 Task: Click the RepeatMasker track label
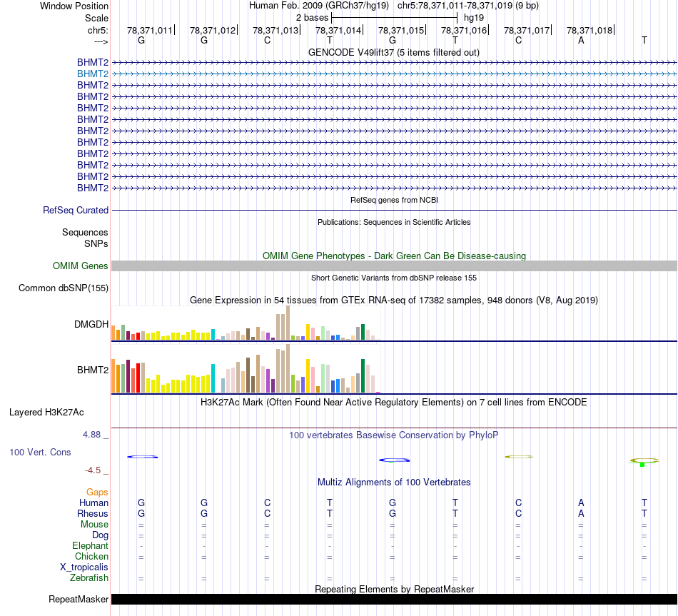79,600
